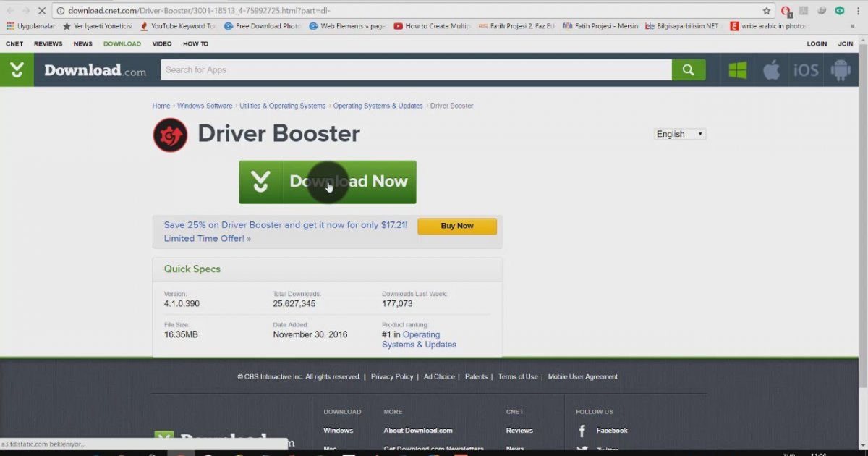Open the Apple Mac platform icon

pyautogui.click(x=772, y=70)
